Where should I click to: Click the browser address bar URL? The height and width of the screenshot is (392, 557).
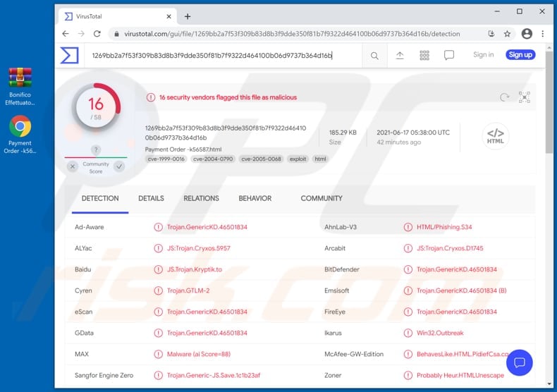(x=292, y=34)
